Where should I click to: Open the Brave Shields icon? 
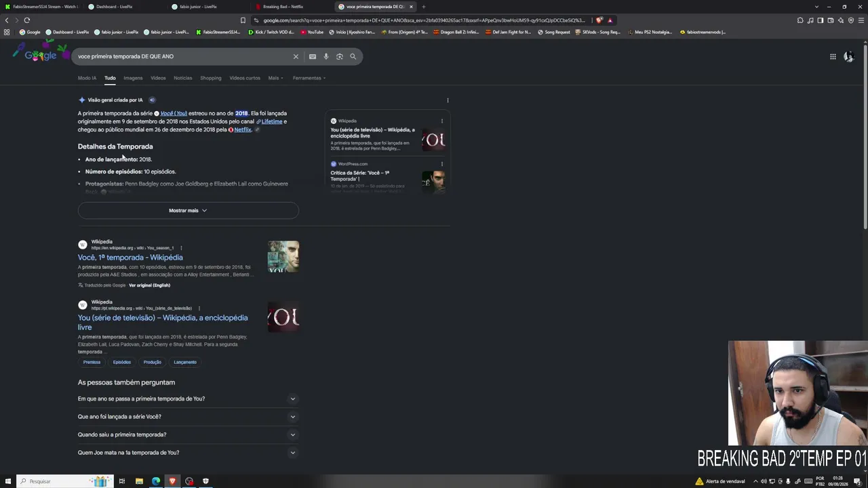[599, 20]
